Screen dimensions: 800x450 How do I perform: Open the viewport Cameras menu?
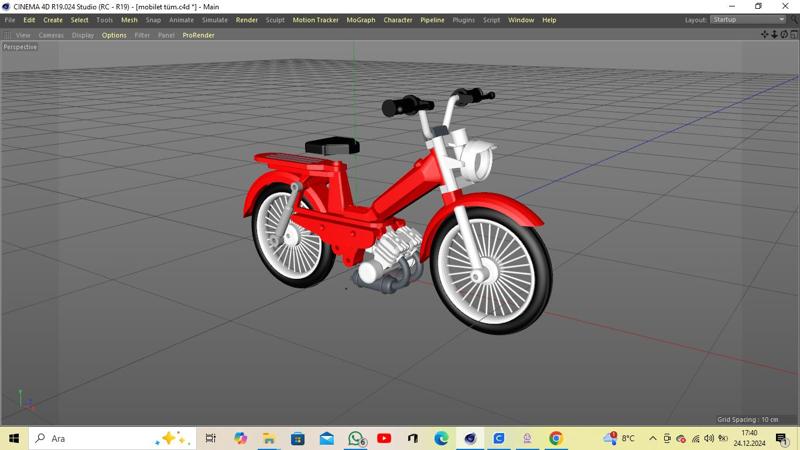(x=51, y=35)
